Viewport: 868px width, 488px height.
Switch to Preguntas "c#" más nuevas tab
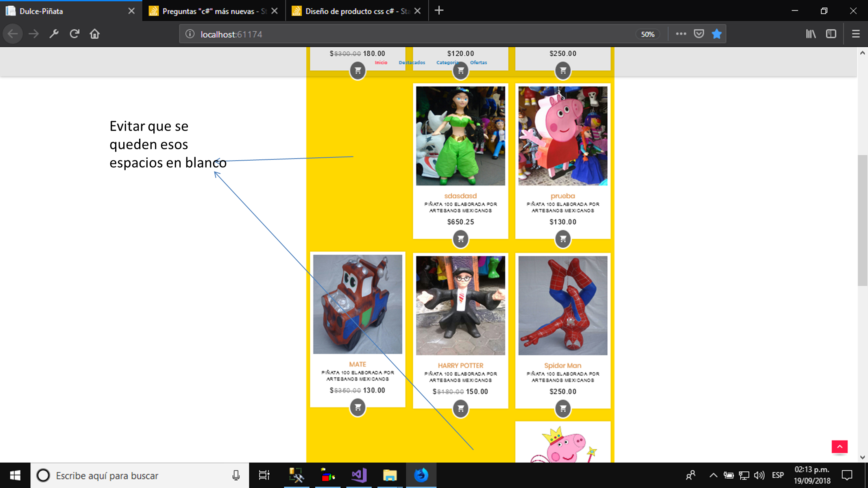click(214, 11)
